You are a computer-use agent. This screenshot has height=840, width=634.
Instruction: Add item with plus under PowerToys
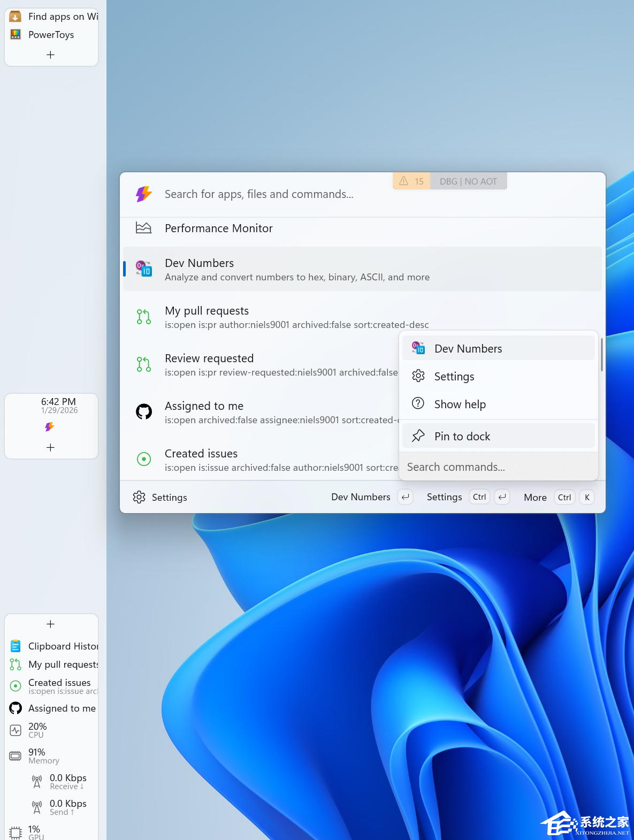pos(50,55)
